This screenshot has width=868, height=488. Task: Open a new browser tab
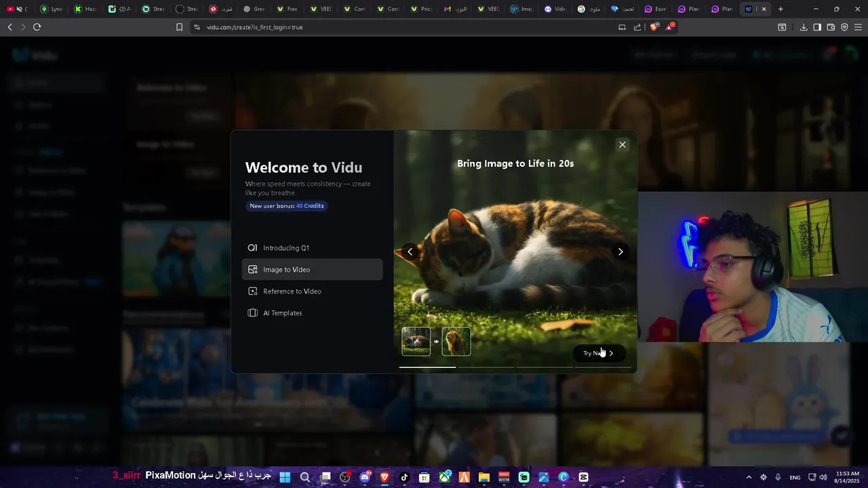pos(781,9)
